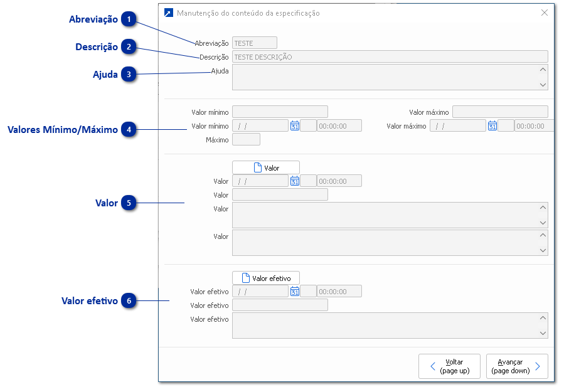Focus the Máximo input field
Screen dimensions: 569x392
point(246,140)
